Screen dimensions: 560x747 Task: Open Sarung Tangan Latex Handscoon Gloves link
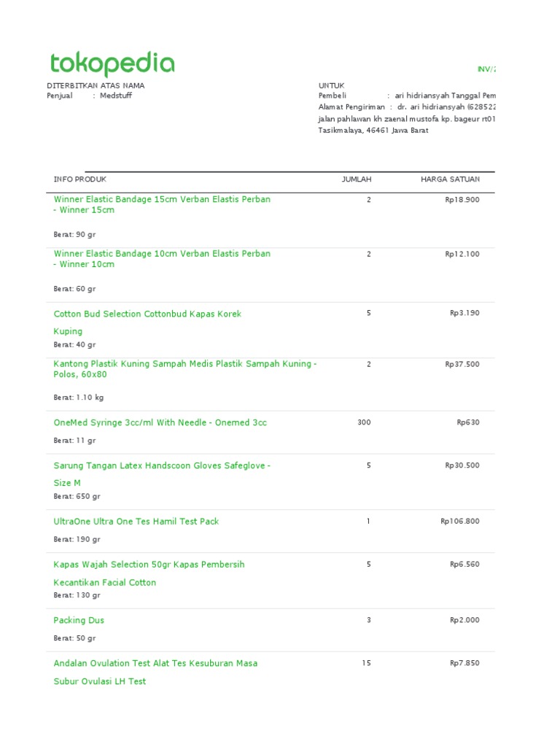pos(162,465)
